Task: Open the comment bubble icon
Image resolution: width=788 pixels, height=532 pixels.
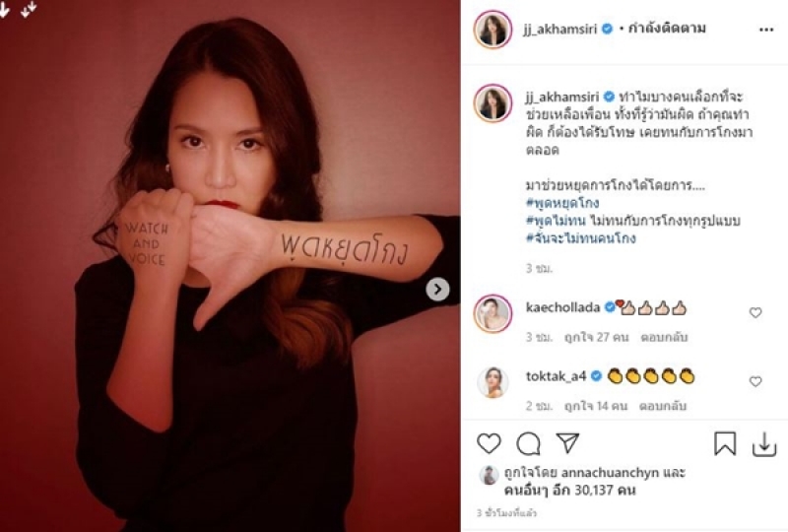Action: pos(528,444)
